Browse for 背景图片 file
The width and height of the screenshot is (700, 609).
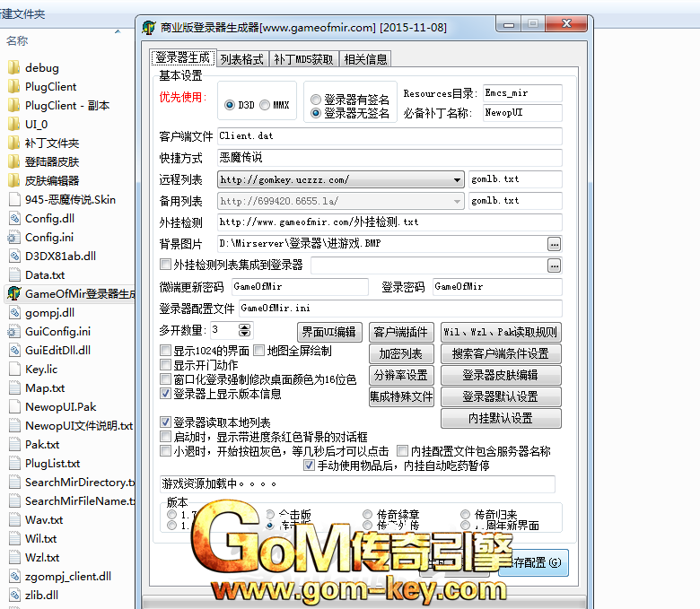[x=554, y=244]
